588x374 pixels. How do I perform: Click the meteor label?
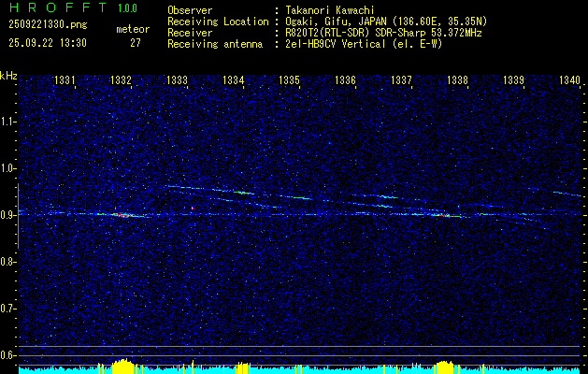133,29
